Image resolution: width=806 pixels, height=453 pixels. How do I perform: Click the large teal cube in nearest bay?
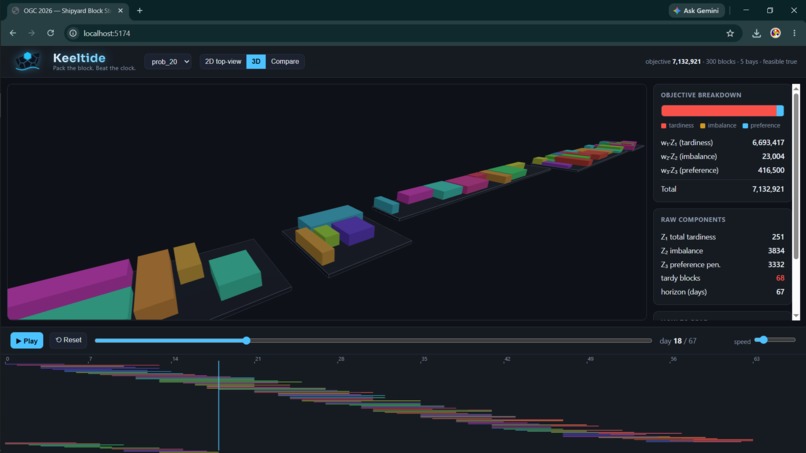(x=236, y=275)
